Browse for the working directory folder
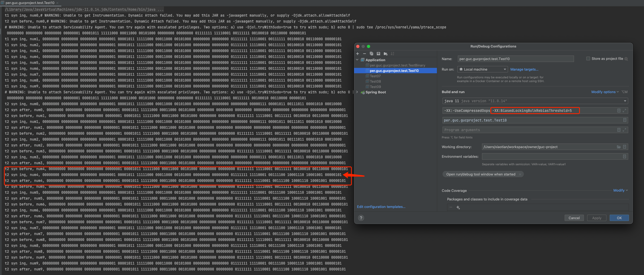Screen dimensions: 644x275 click(x=619, y=147)
